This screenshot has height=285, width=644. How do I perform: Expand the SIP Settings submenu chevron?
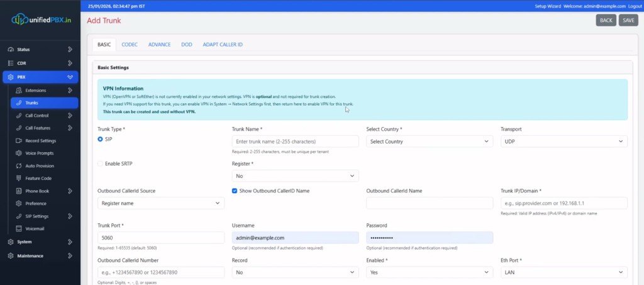[x=70, y=216]
